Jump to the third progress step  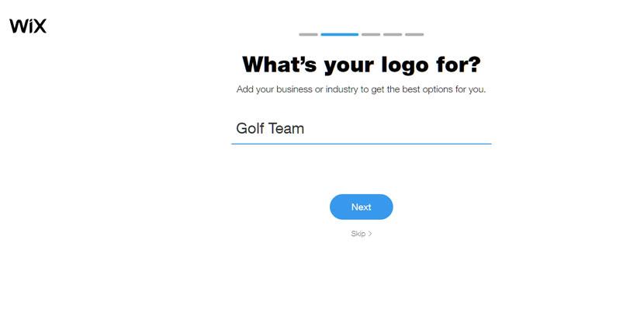click(x=371, y=34)
